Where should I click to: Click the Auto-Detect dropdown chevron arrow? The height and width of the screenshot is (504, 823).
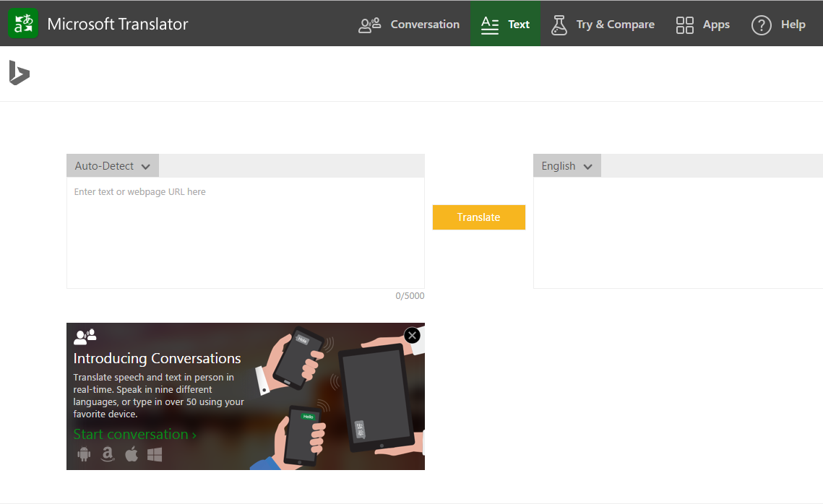[145, 167]
